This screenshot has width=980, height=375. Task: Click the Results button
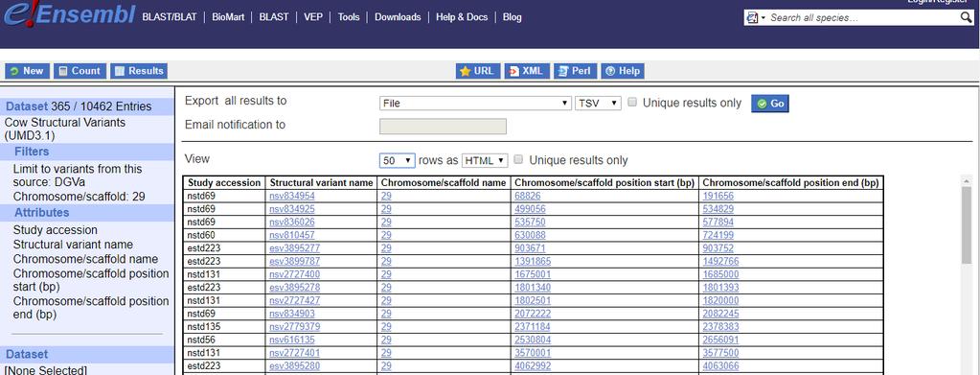139,71
